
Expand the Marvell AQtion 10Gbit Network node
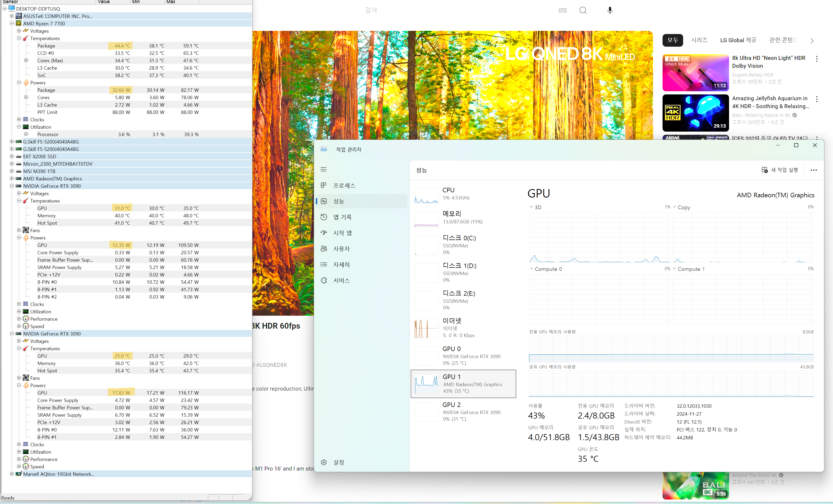tap(12, 474)
